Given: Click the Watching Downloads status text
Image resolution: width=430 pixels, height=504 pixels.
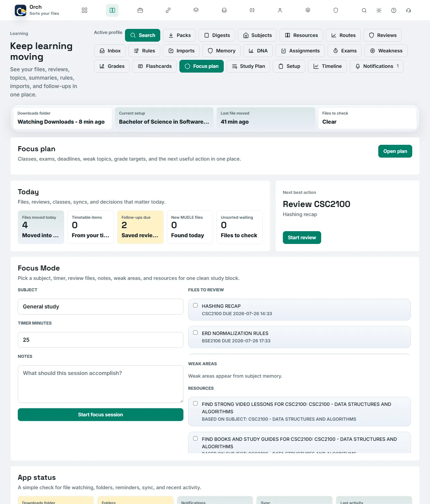Looking at the screenshot, I should point(61,122).
